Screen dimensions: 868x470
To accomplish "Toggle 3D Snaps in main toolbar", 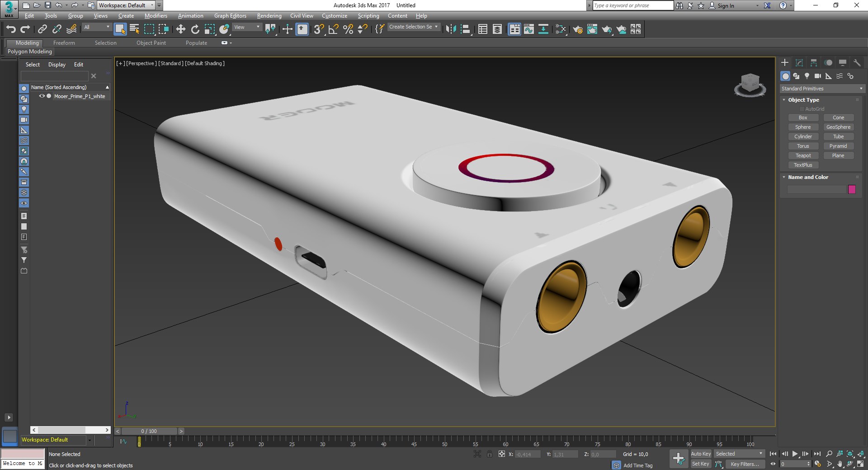I will [319, 29].
